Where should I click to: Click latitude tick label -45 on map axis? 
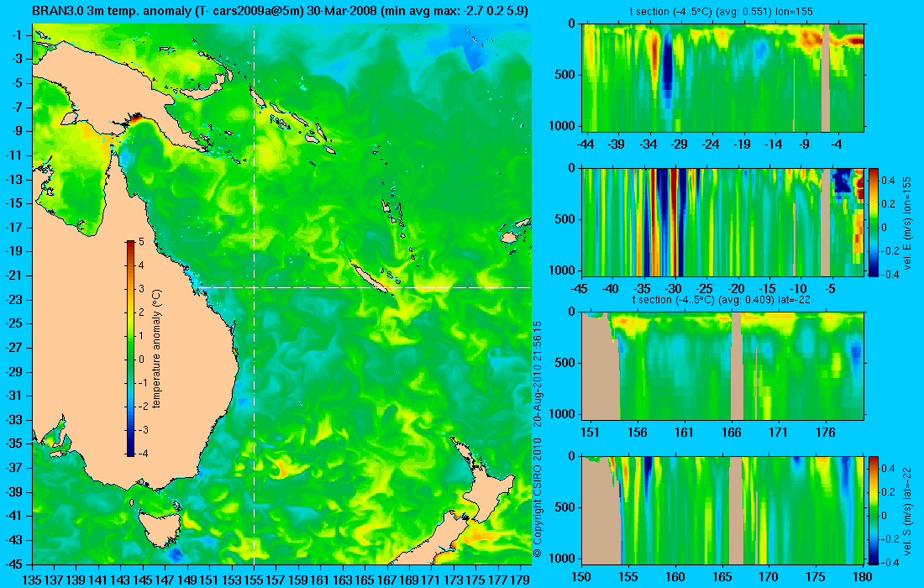click(x=15, y=564)
